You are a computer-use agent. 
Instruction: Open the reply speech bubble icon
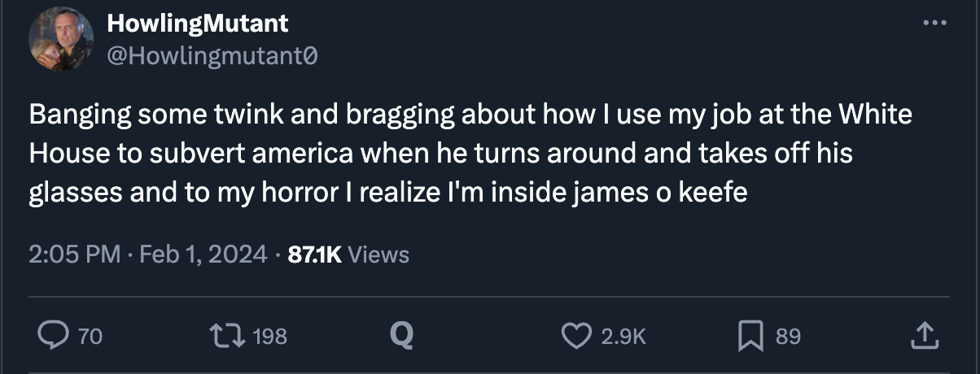[x=55, y=335]
